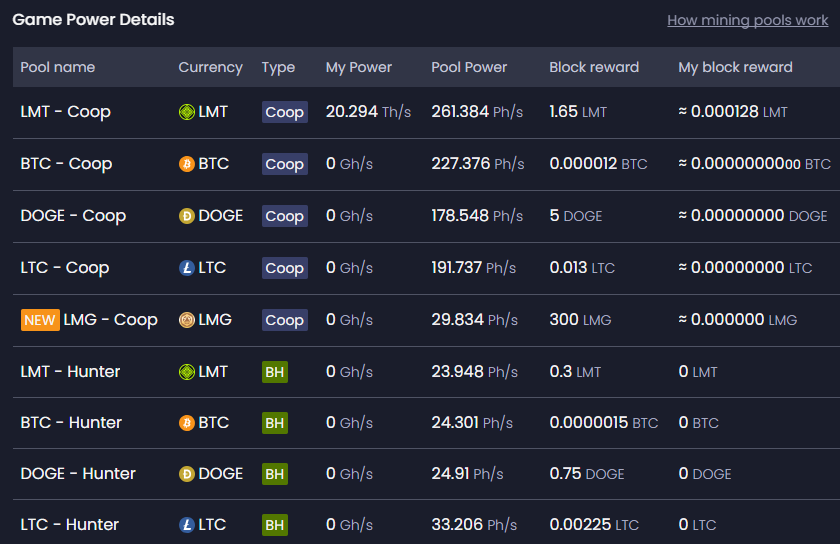Select the LTC - Hunter pool name
Image resolution: width=840 pixels, height=544 pixels.
(x=70, y=525)
